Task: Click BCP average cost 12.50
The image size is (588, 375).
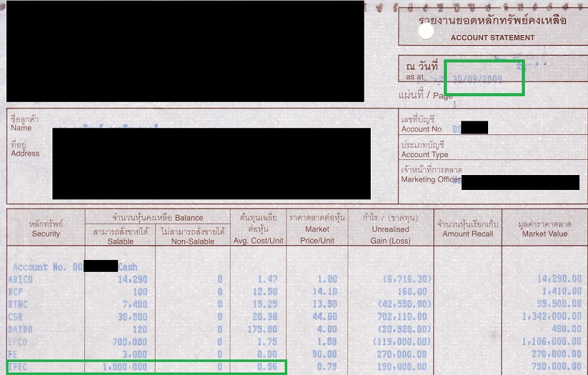Action: tap(265, 292)
